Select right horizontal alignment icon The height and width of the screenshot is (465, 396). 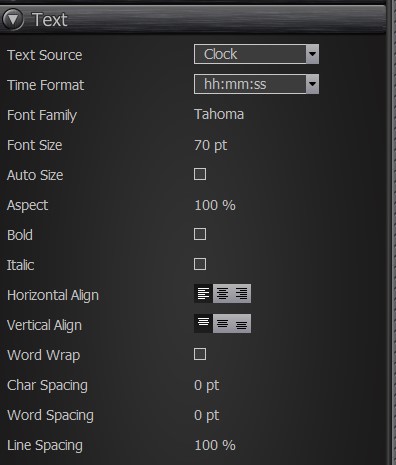(x=241, y=294)
